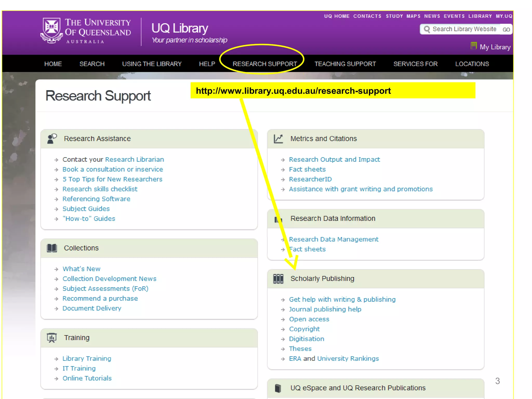Open the MAPS top link
Screen dimensions: 532x399
tap(413, 16)
